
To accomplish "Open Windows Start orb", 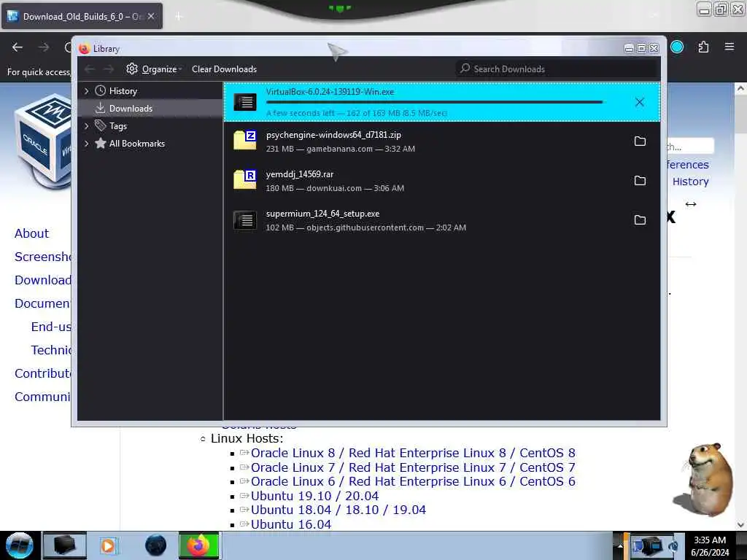I will click(x=19, y=545).
